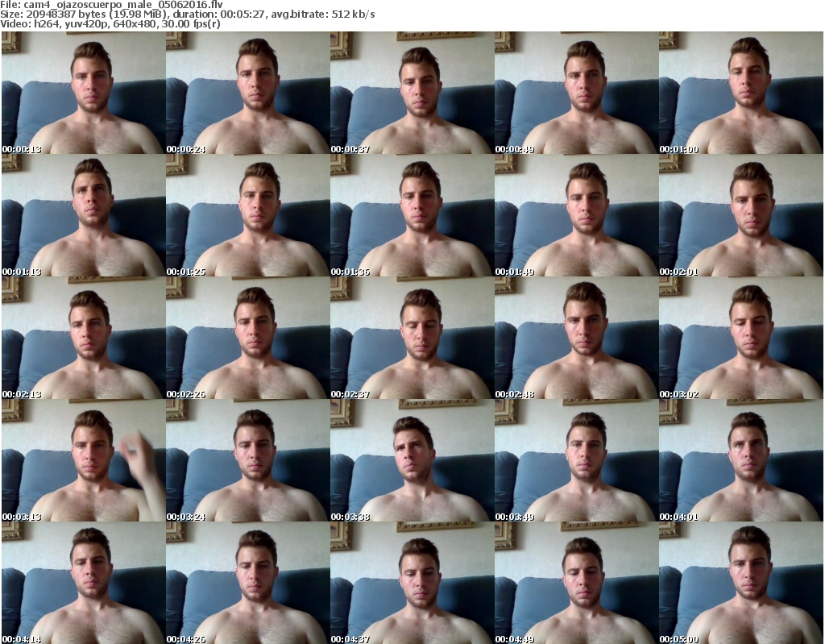The image size is (825, 644).
Task: Choose the 00:03:49 frame
Action: (577, 461)
